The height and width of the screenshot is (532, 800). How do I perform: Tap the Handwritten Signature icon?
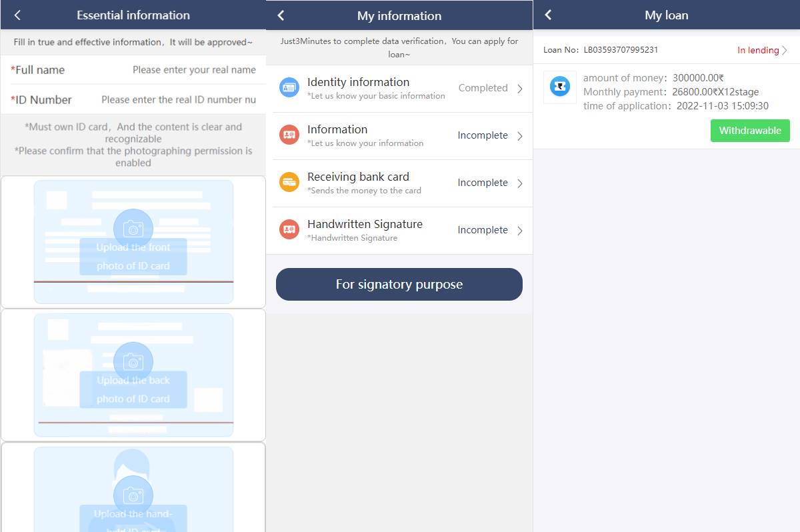(289, 229)
